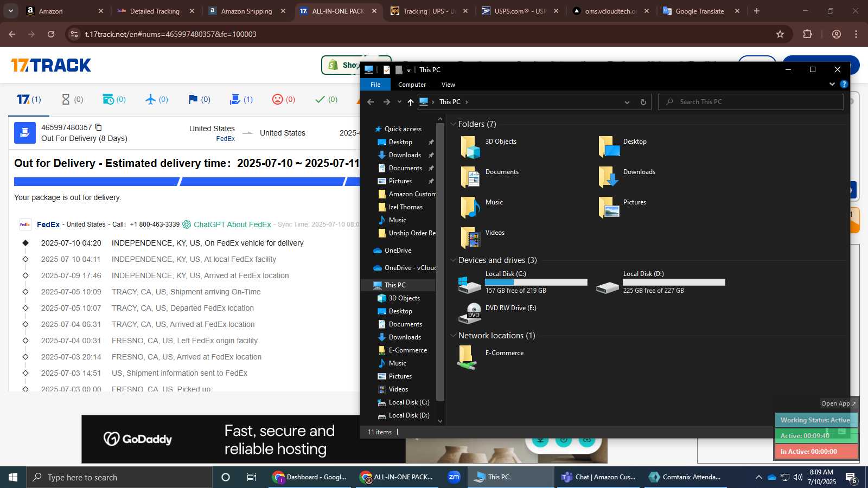868x488 pixels.
Task: Bookmark this page with the star icon
Action: pos(780,34)
